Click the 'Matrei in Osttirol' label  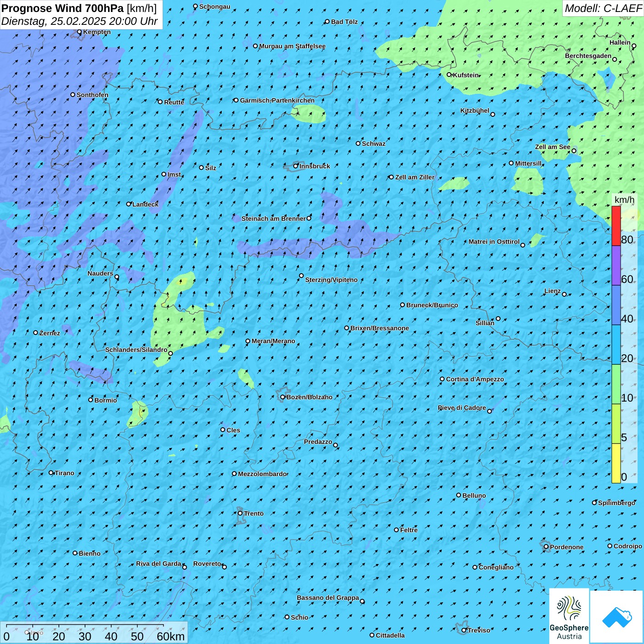coord(494,241)
